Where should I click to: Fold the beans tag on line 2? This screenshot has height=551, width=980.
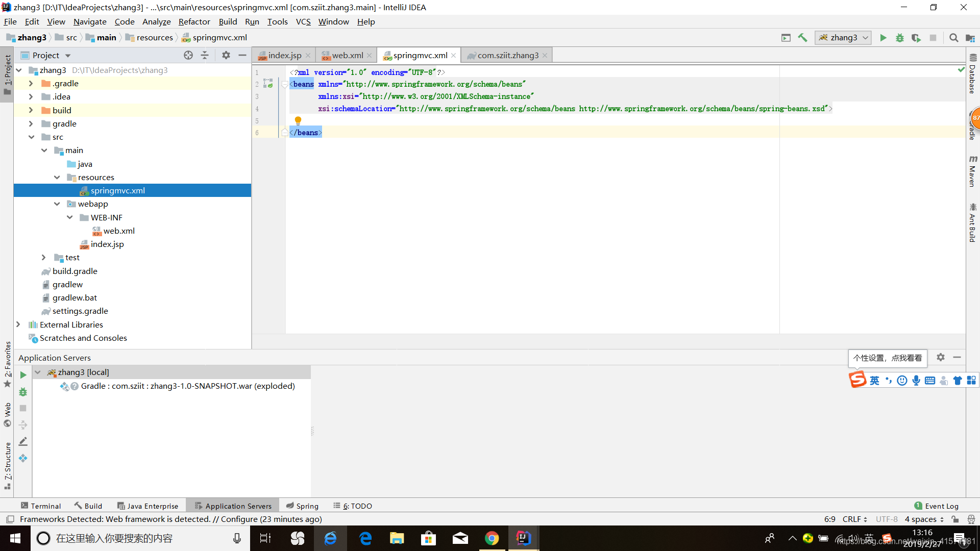tap(285, 84)
